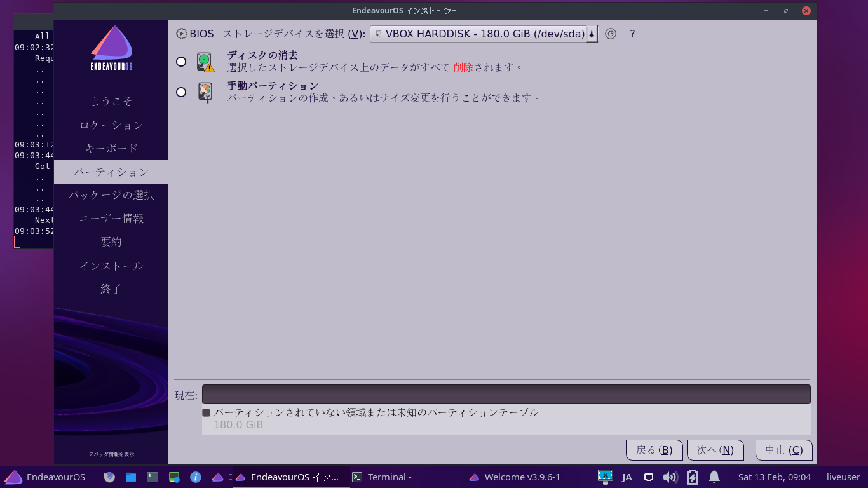Select the ディスクの消去 radio button
This screenshot has height=488, width=868.
181,62
